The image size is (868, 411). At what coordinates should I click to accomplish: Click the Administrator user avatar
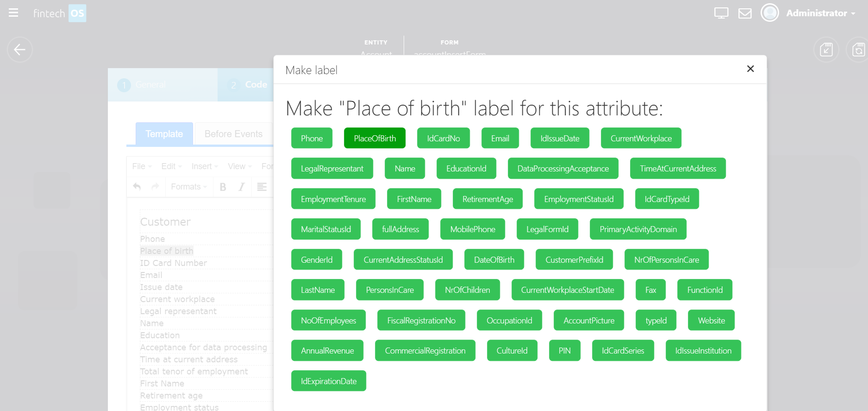[x=769, y=13]
